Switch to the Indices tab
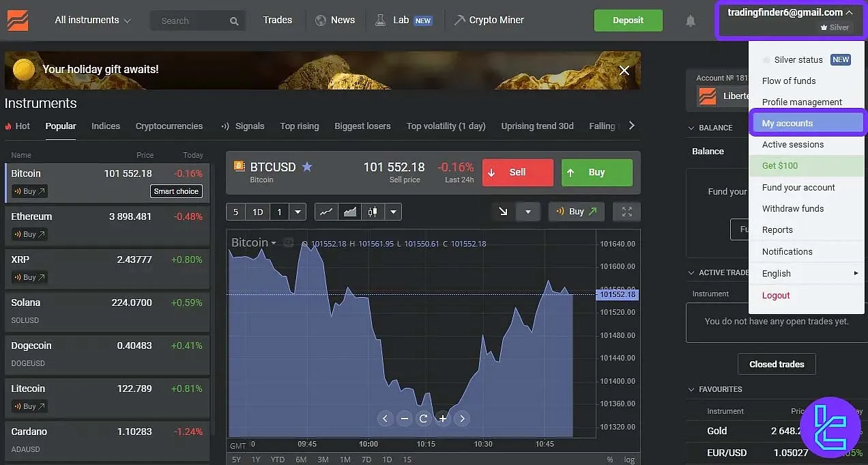The height and width of the screenshot is (465, 868). pyautogui.click(x=106, y=126)
